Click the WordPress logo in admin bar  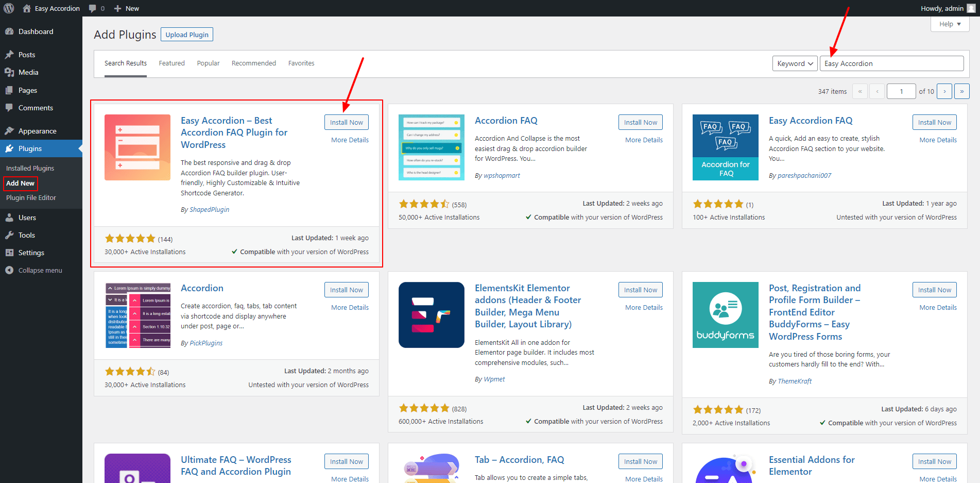pos(9,8)
